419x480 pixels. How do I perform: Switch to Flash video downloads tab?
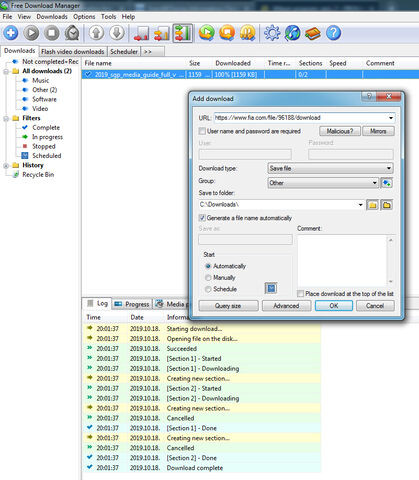(x=73, y=52)
